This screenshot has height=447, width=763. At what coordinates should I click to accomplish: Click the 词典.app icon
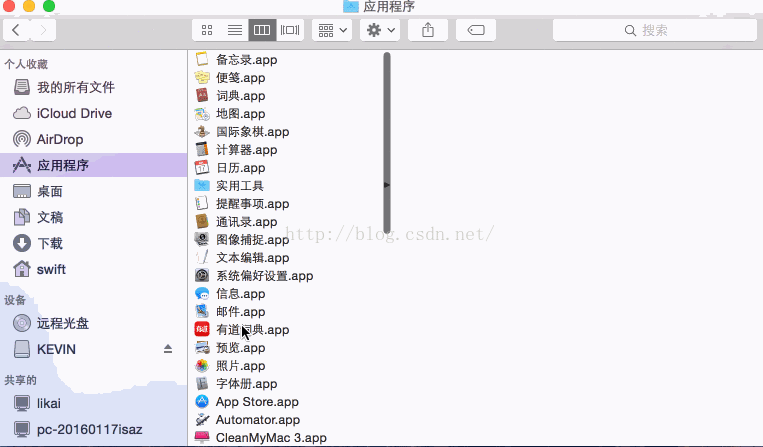[x=202, y=95]
